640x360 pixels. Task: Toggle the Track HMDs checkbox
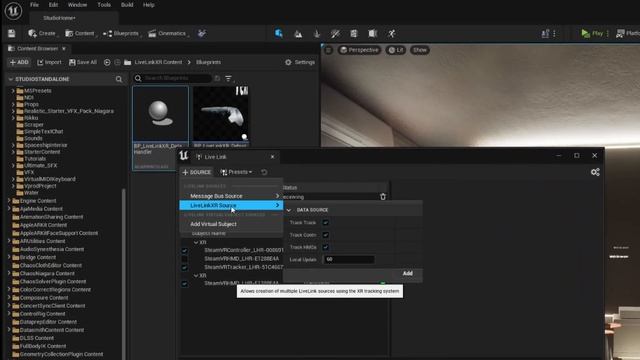click(326, 247)
